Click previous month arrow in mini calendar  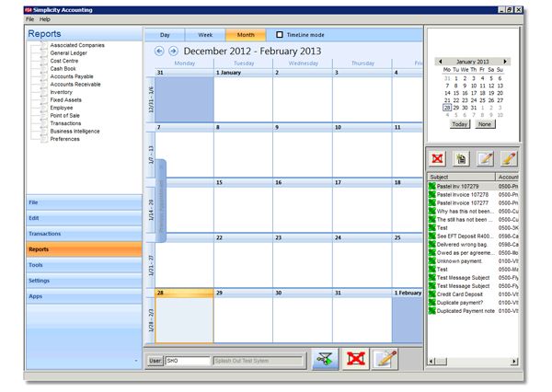click(x=440, y=62)
